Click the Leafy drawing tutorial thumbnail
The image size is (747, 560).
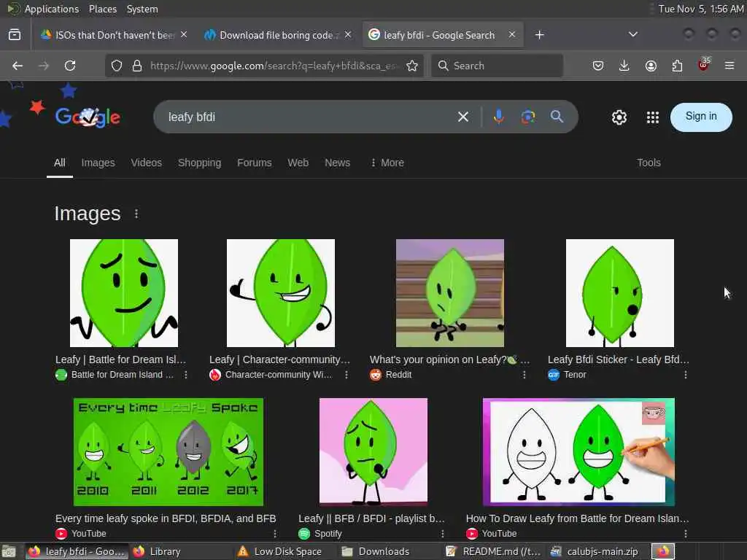[578, 452]
